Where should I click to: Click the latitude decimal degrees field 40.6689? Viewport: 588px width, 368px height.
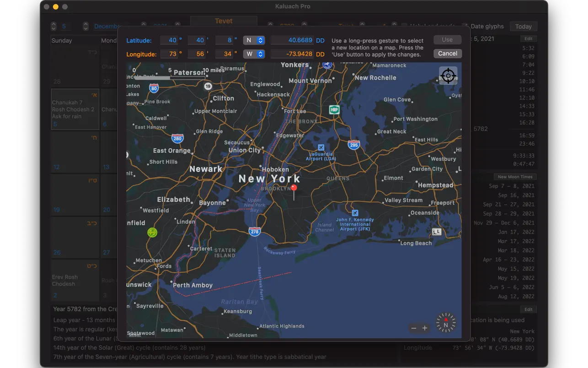point(292,40)
